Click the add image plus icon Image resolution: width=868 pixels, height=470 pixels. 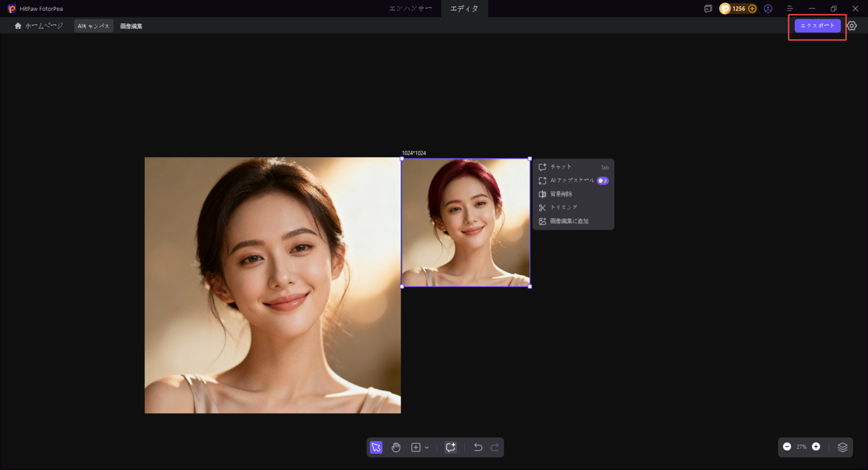(x=415, y=447)
